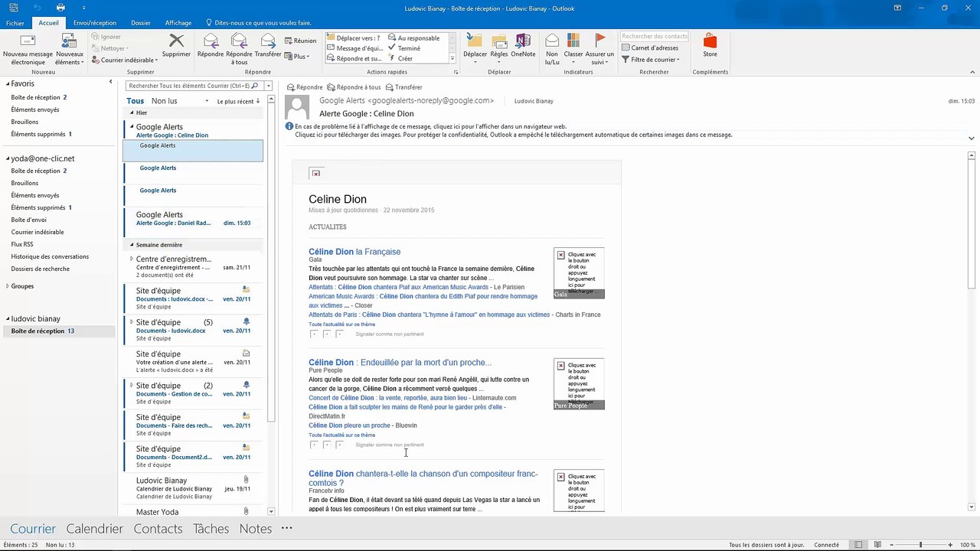Expand the Groupes section
This screenshot has height=551, width=980.
click(x=8, y=286)
